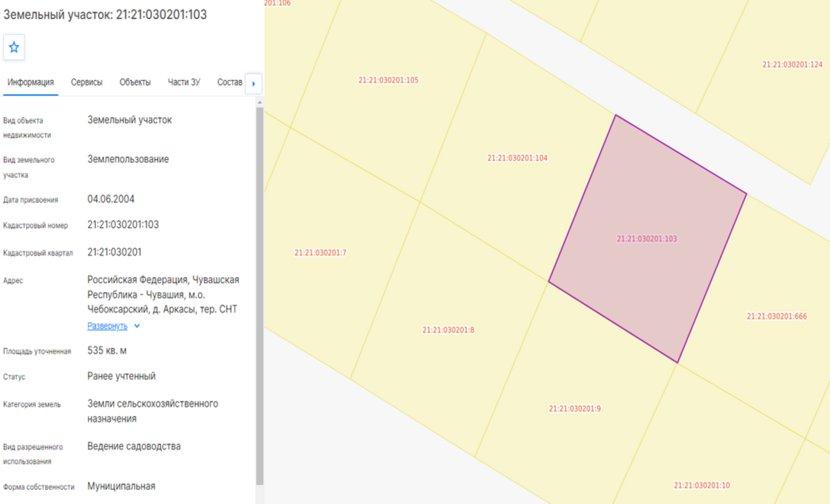Image resolution: width=830 pixels, height=504 pixels.
Task: Select parcel 21:21:030201:666 on map
Action: point(777,317)
